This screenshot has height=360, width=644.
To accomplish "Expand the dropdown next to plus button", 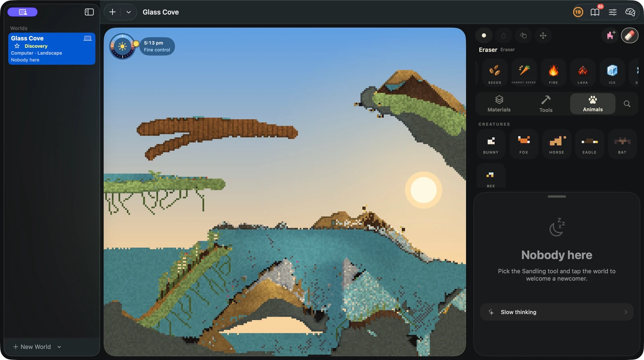I will 128,12.
